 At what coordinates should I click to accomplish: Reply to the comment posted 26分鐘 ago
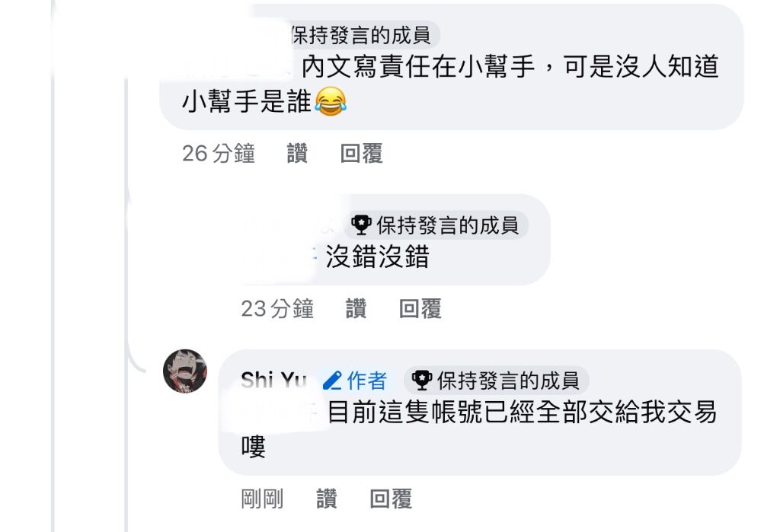pos(362,153)
